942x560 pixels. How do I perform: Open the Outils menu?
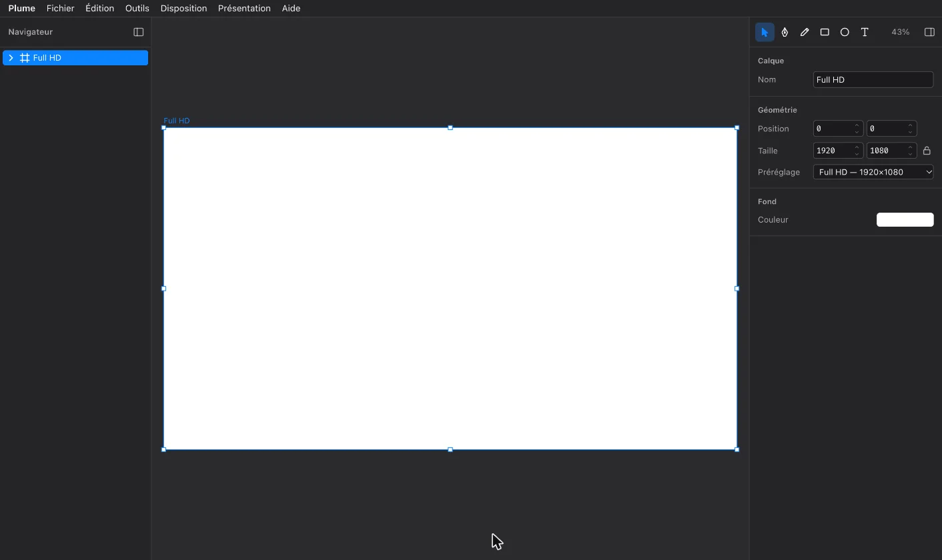[137, 9]
